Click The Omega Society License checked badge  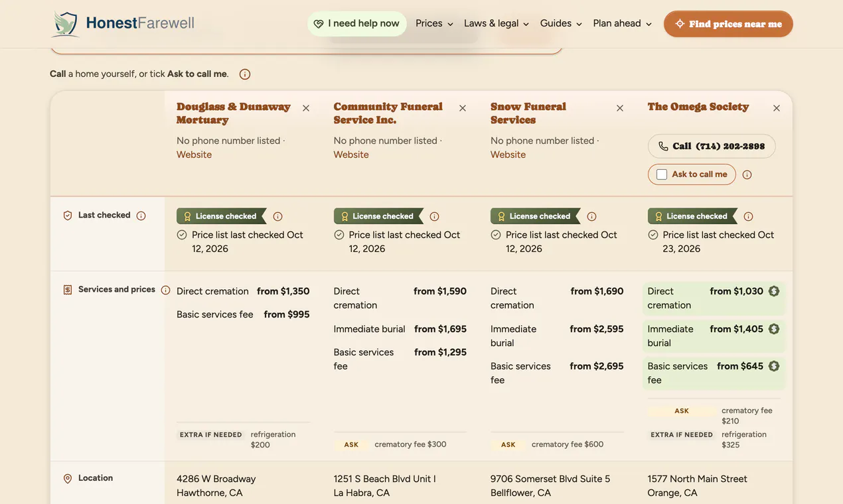coord(692,216)
